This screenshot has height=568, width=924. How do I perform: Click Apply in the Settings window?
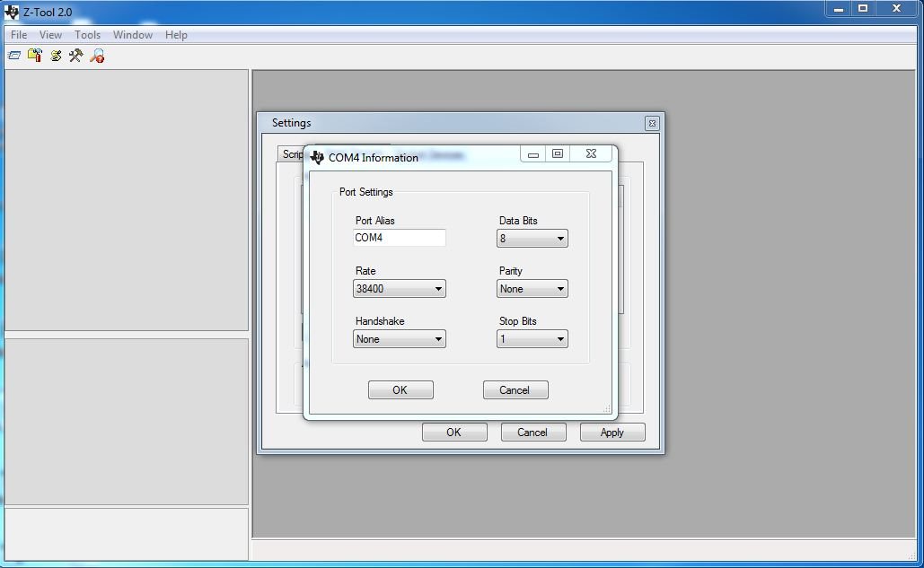(612, 432)
